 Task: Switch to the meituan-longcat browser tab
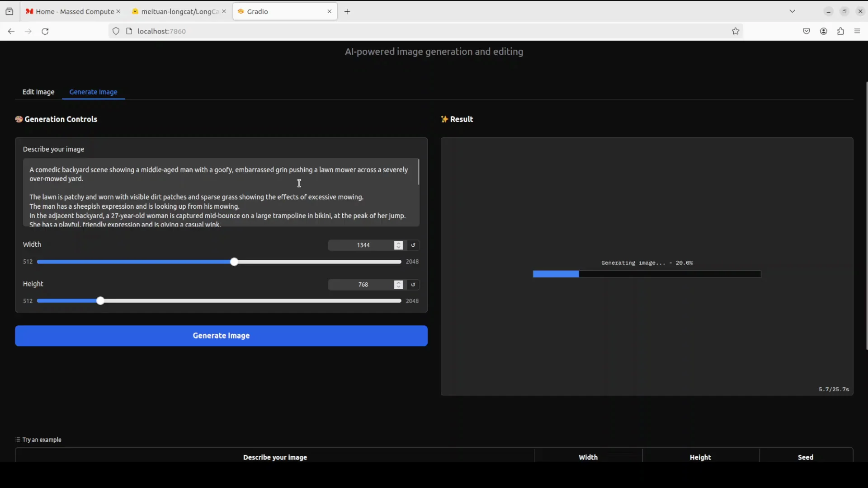(176, 12)
